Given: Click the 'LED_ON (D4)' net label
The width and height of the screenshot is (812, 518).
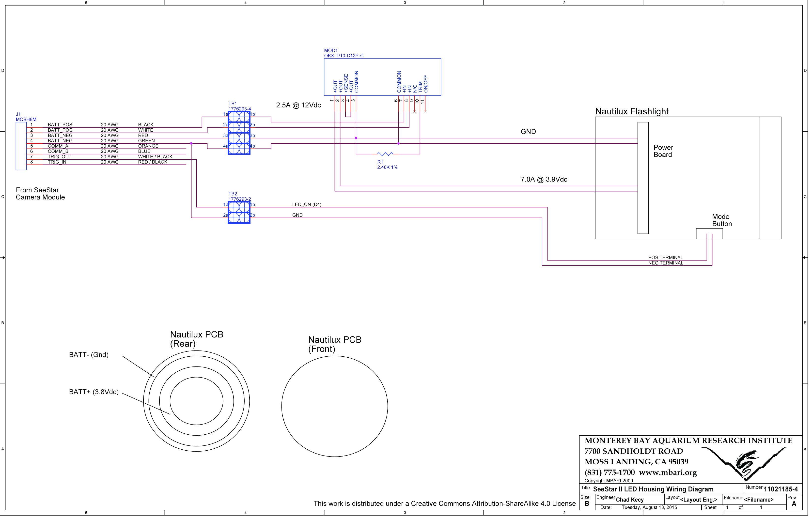Looking at the screenshot, I should (x=307, y=205).
